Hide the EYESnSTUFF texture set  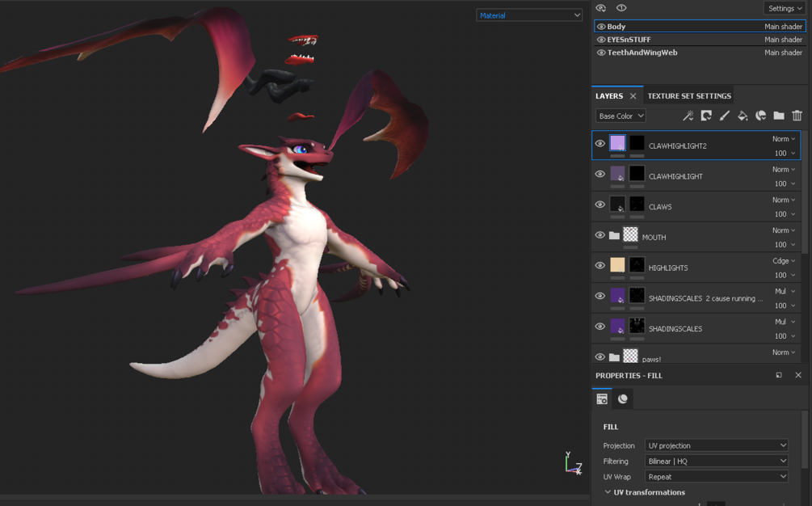click(x=600, y=40)
